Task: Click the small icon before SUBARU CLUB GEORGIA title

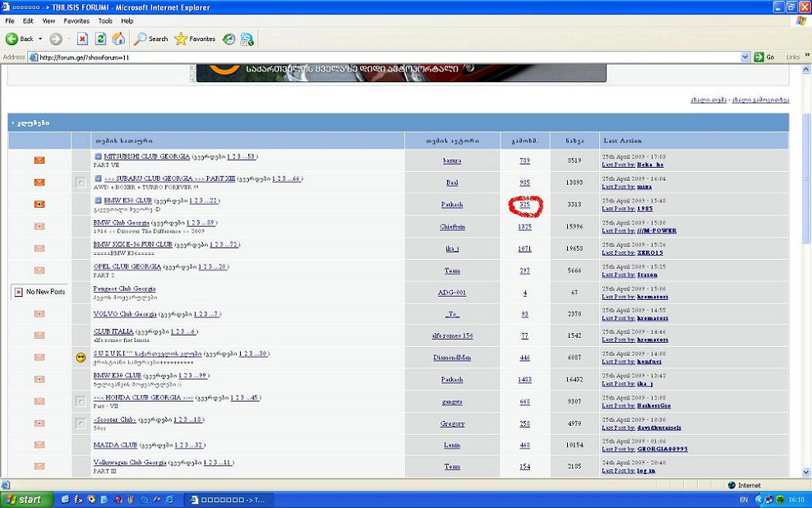Action: 98,178
